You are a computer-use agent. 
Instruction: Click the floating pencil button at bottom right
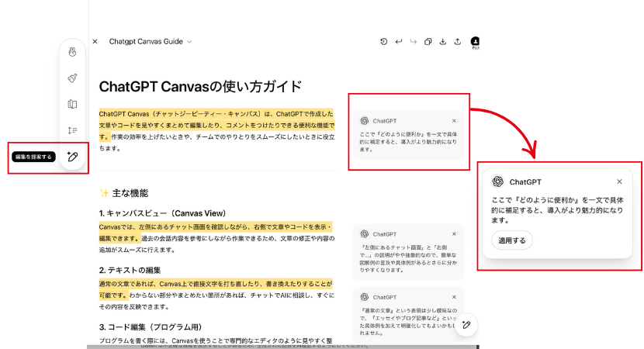tap(466, 325)
